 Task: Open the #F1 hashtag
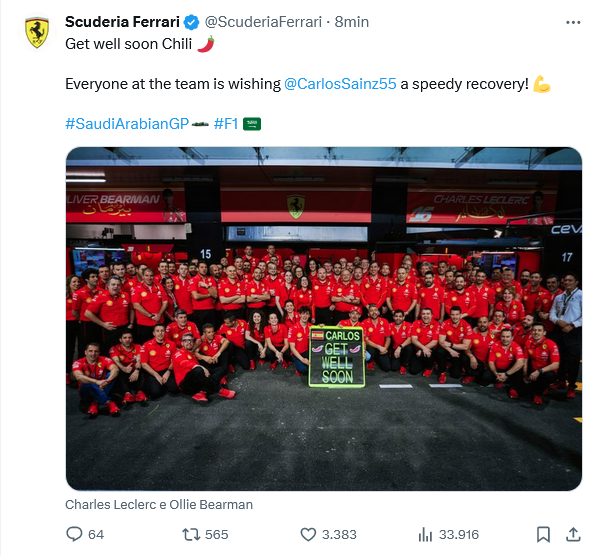226,124
